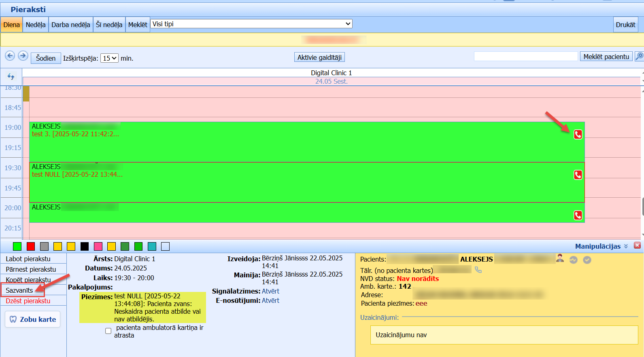Open the patient card person icon

point(560,258)
